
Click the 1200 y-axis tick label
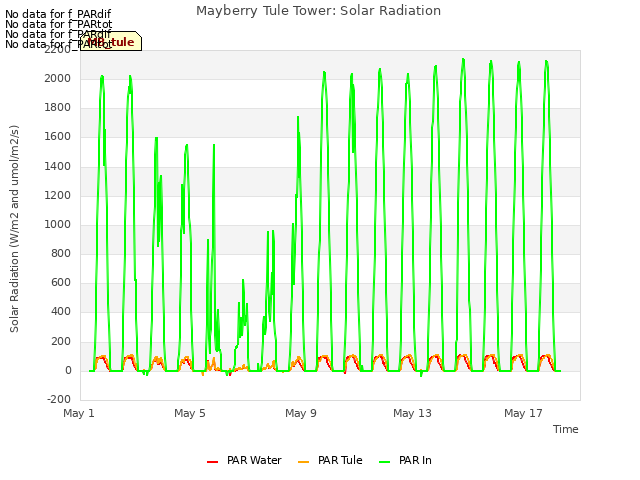(x=58, y=196)
